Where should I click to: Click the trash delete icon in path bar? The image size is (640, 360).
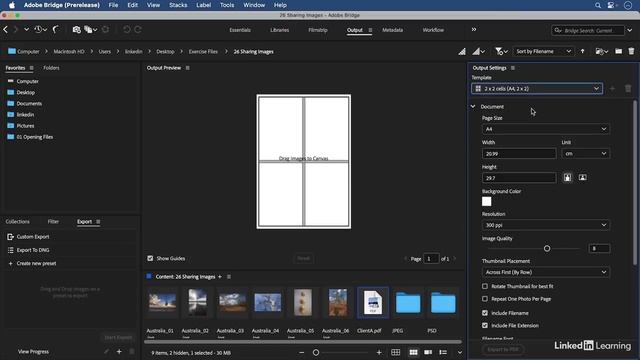[631, 51]
